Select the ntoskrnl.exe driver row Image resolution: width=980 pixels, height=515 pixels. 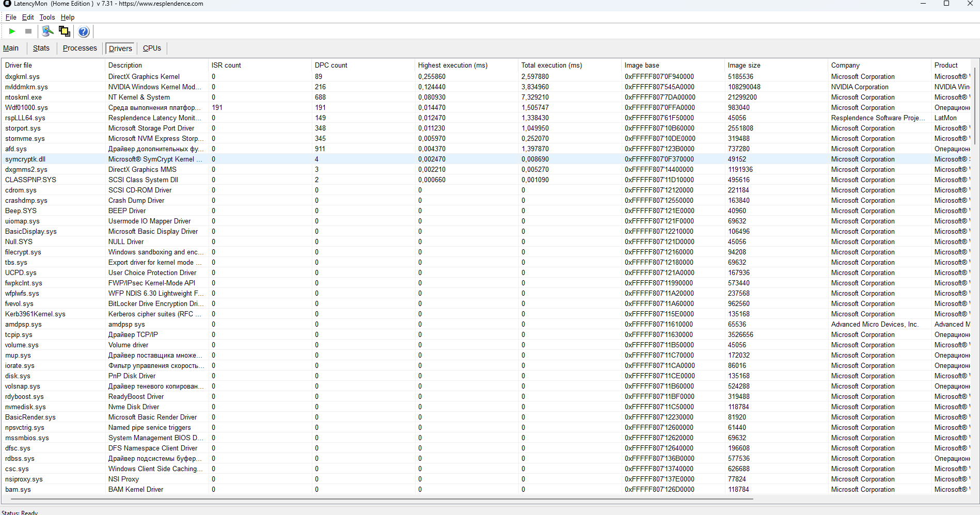click(486, 97)
